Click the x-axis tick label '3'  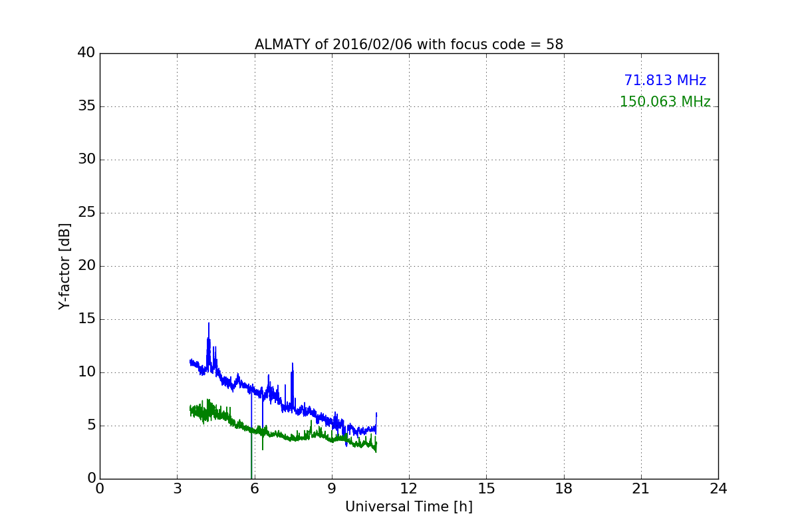pyautogui.click(x=177, y=489)
